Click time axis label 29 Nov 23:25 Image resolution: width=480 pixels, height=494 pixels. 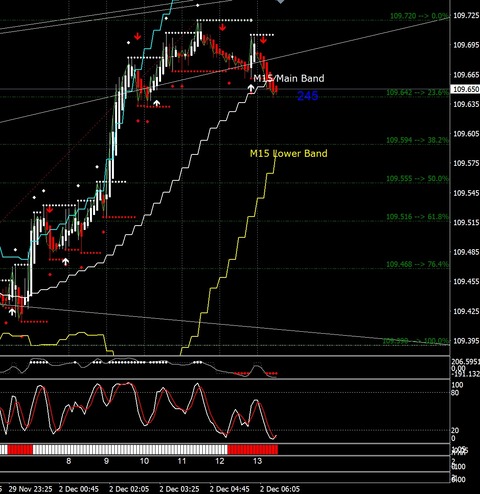pos(30,489)
